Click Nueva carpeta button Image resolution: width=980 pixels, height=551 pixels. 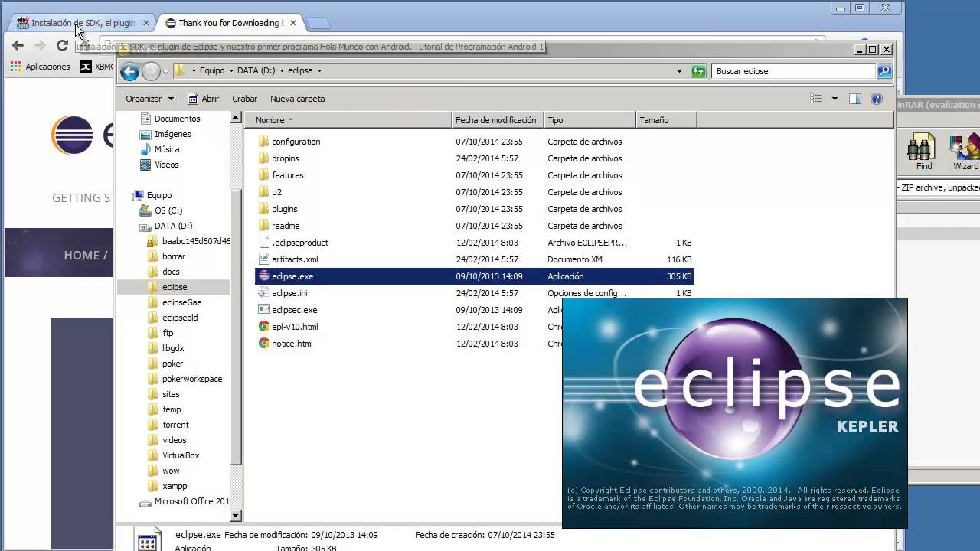pos(298,99)
